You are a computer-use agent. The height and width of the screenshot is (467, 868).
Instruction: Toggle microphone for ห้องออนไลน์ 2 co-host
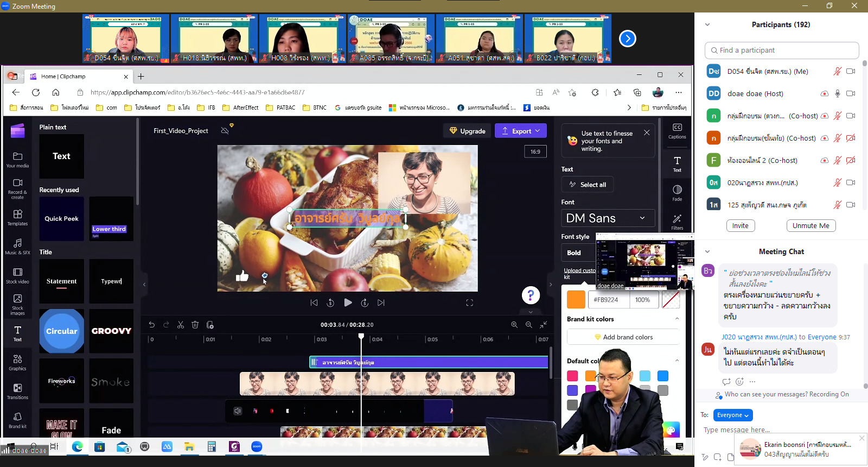(x=838, y=160)
